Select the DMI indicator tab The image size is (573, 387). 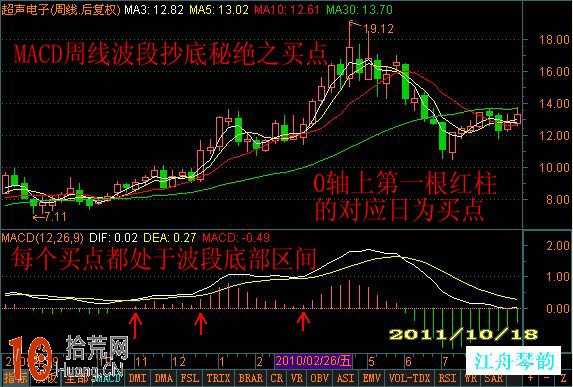(x=137, y=378)
